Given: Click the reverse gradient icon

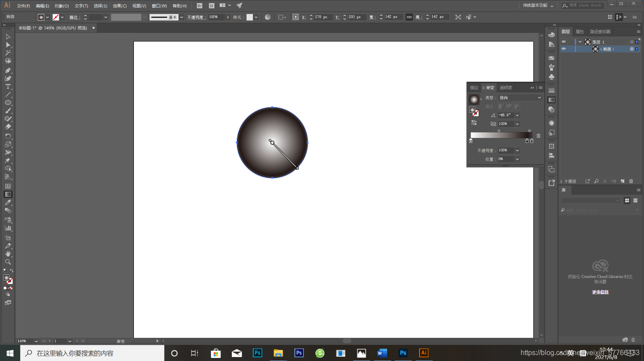Looking at the screenshot, I should coord(474,123).
